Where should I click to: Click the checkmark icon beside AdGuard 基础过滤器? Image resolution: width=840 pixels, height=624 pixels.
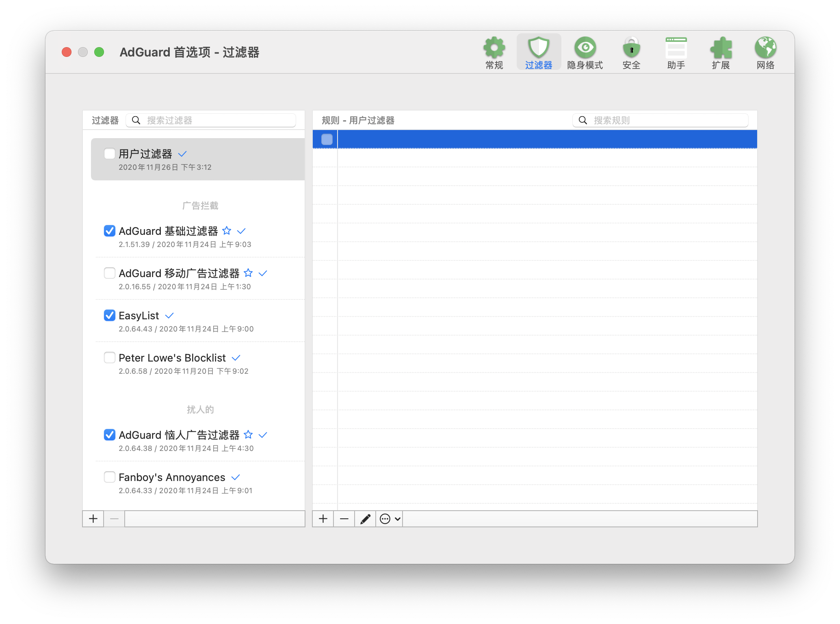click(x=241, y=231)
